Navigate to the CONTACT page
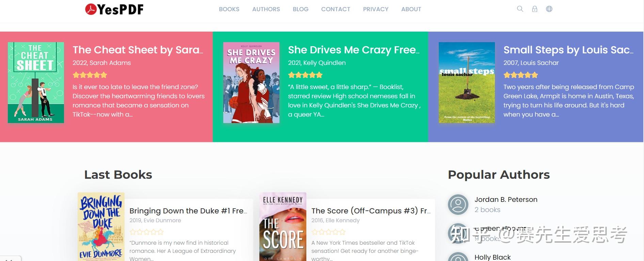 [336, 9]
